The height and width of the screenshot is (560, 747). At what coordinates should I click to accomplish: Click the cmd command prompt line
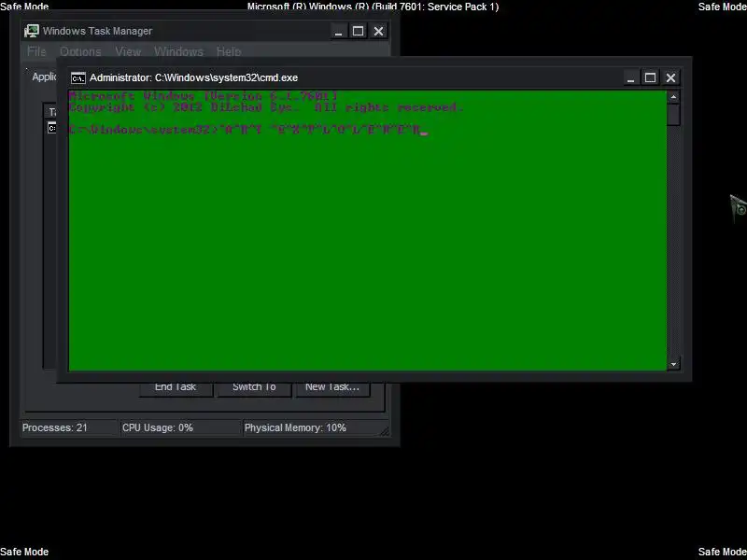pyautogui.click(x=247, y=130)
